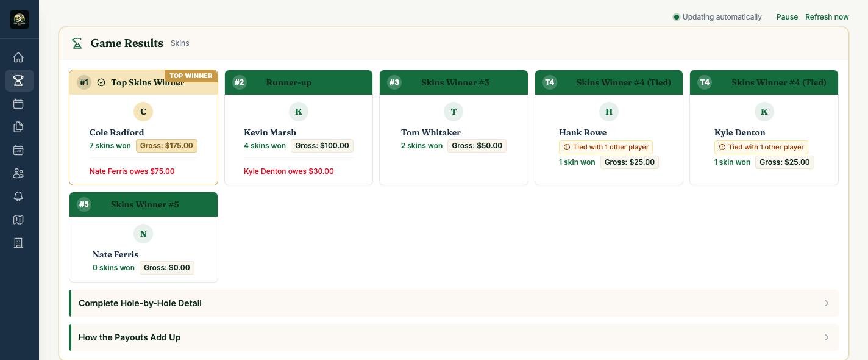Viewport: 868px width, 360px height.
Task: Click Kyle Denton's 'Tied with 1 other player' tag
Action: pos(761,147)
